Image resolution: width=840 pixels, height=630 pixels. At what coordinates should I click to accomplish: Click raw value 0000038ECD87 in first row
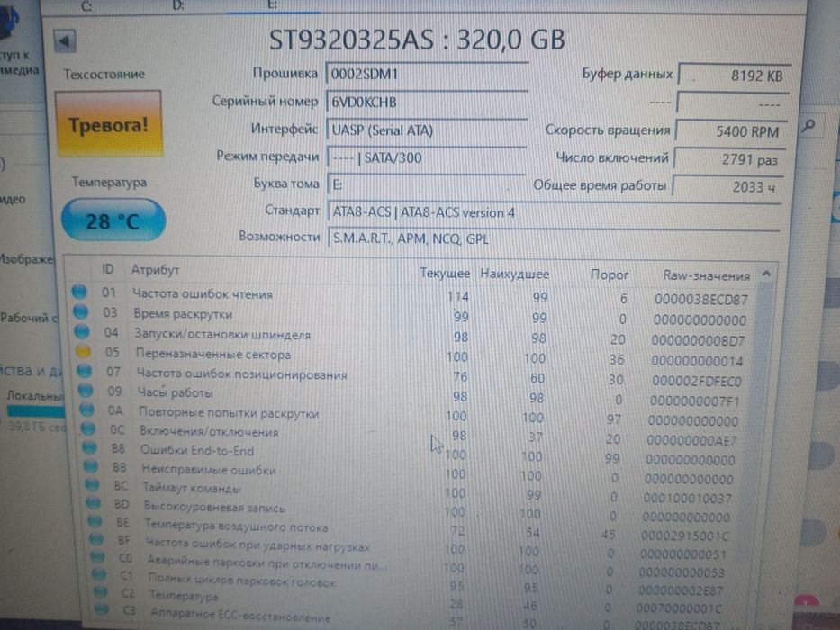click(x=700, y=300)
